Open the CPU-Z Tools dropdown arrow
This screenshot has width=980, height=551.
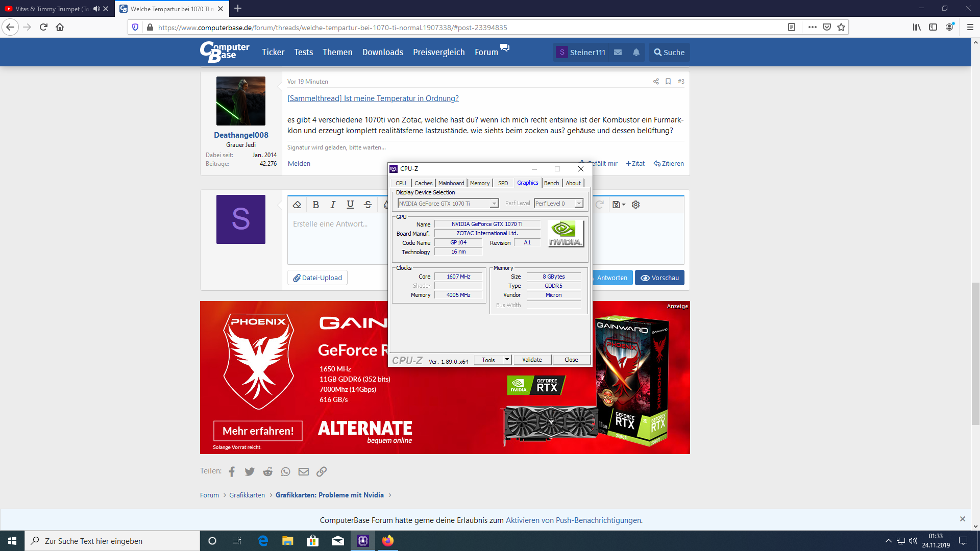click(507, 360)
